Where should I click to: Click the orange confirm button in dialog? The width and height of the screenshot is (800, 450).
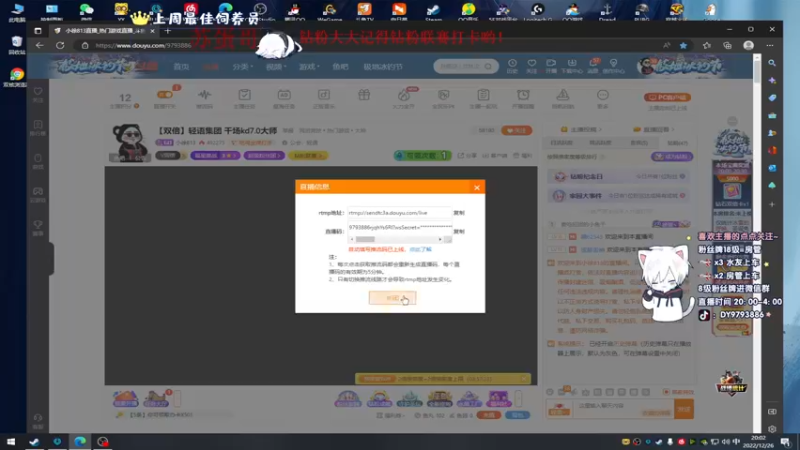point(392,298)
